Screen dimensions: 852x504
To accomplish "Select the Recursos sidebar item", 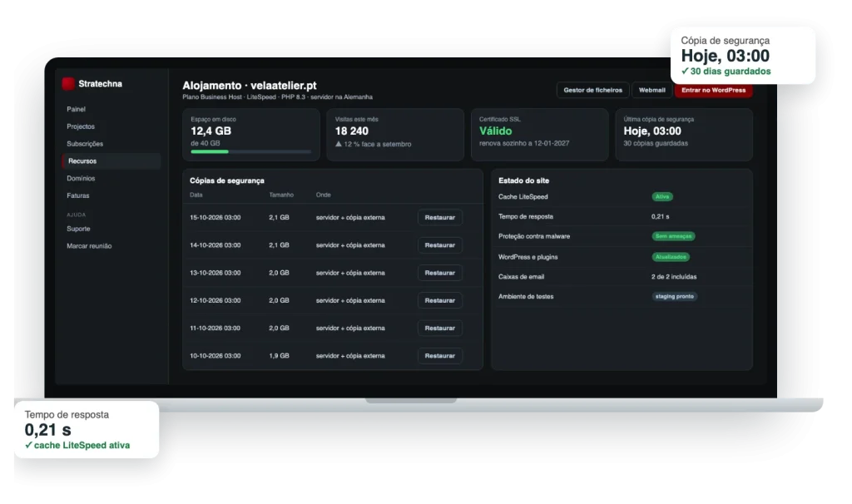I will (111, 161).
